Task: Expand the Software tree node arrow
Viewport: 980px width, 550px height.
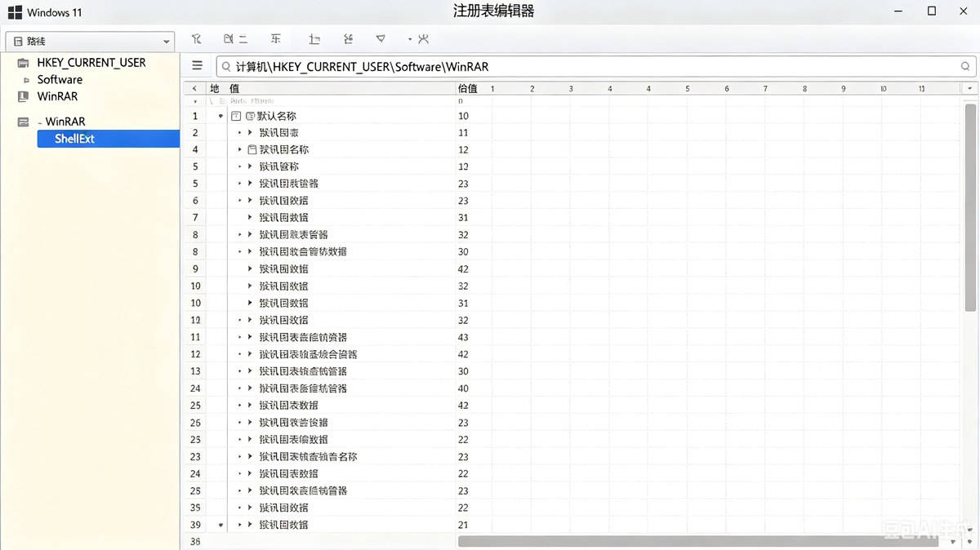Action: pos(26,80)
